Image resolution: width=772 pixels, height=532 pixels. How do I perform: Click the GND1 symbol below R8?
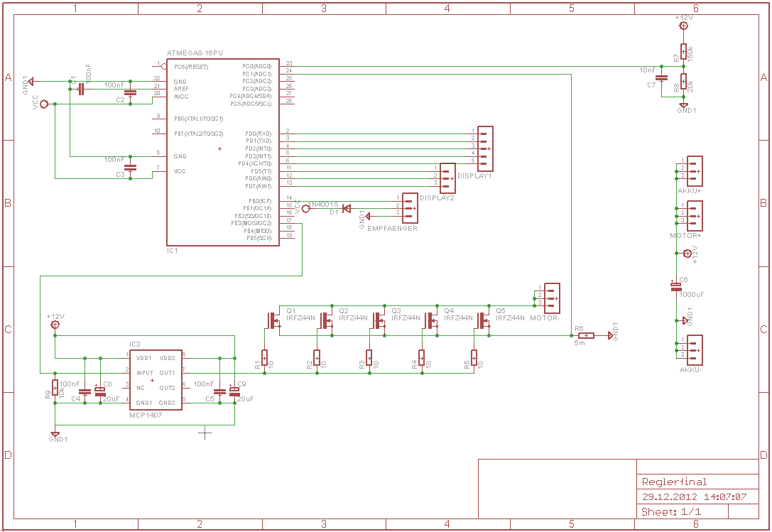coord(683,105)
